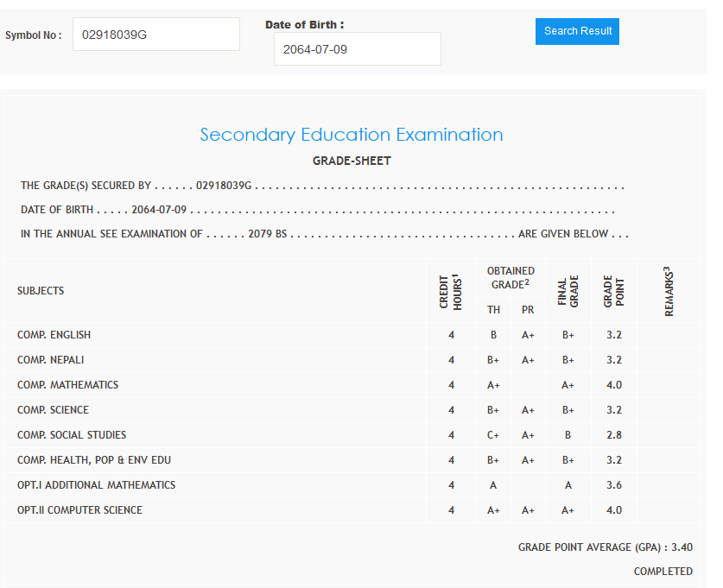Click the Grade Point Average 3.40 text

tap(605, 547)
